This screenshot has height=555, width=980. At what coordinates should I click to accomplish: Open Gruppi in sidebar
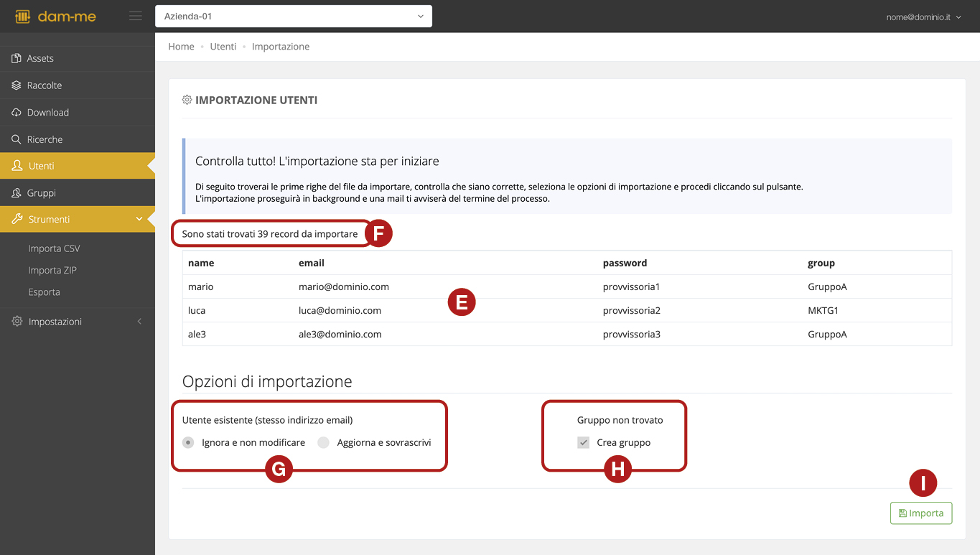pyautogui.click(x=78, y=193)
